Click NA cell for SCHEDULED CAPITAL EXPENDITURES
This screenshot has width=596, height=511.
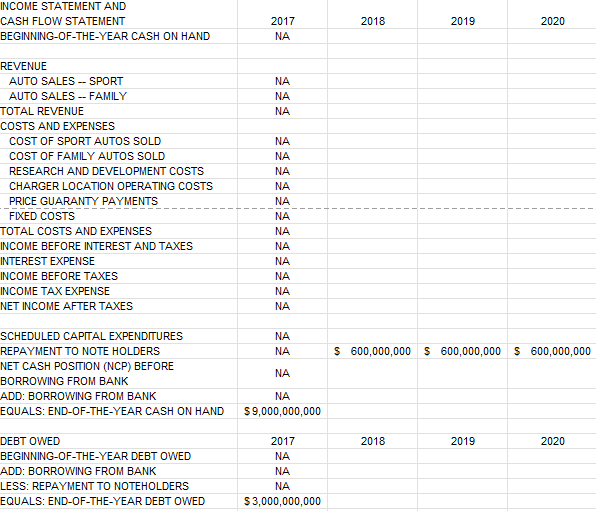click(x=282, y=336)
